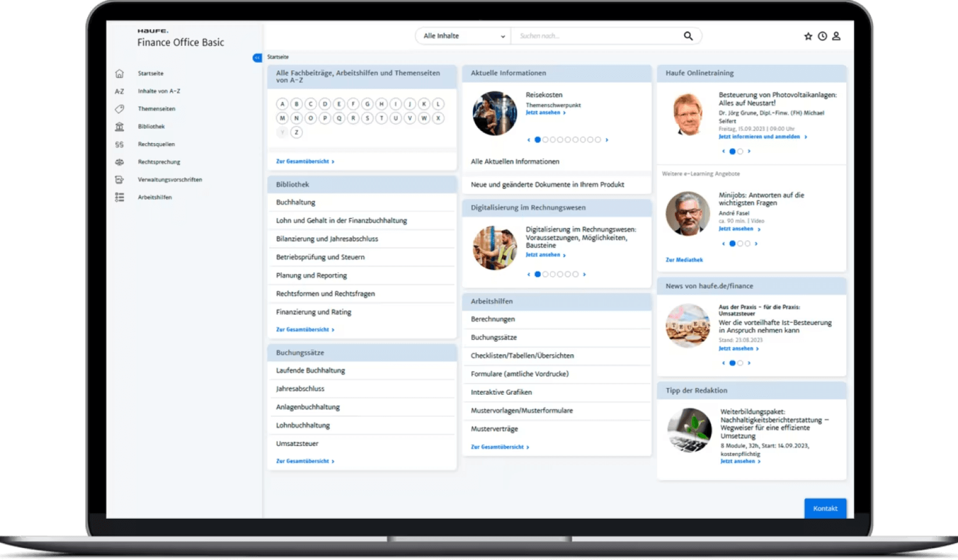Select letter L in the A-Z index

pyautogui.click(x=438, y=104)
